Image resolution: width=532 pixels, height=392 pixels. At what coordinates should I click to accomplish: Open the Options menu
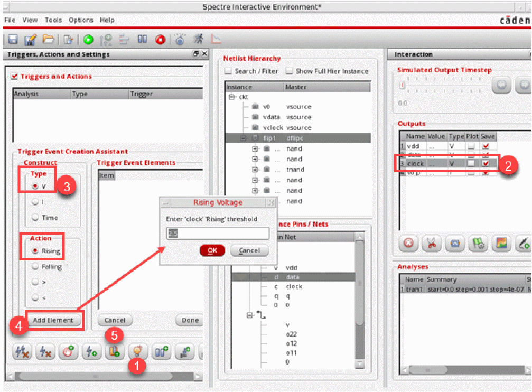[x=81, y=20]
